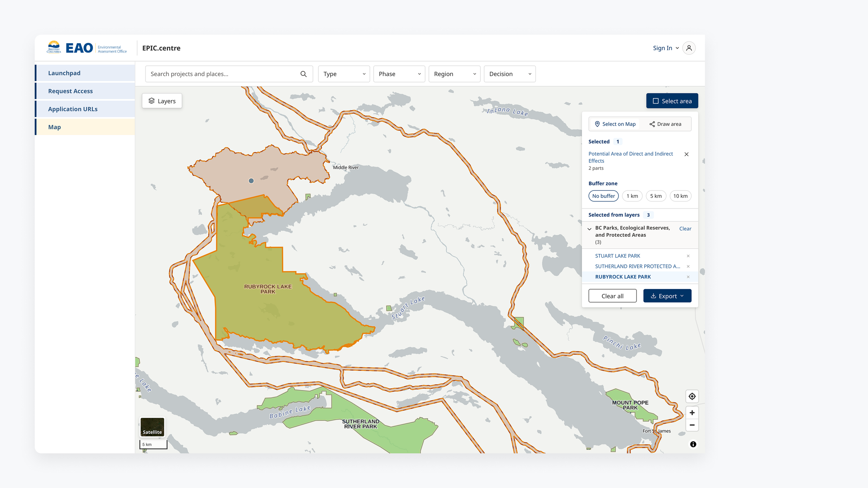Image resolution: width=868 pixels, height=488 pixels.
Task: Open the Region filter dropdown
Action: 454,74
